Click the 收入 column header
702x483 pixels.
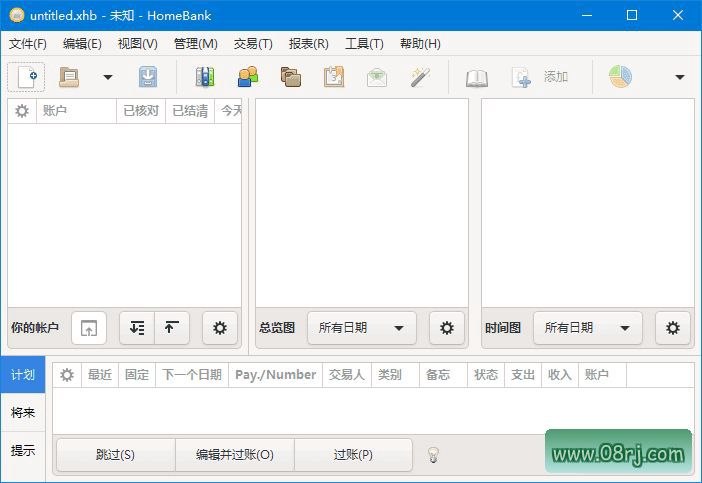click(x=560, y=375)
